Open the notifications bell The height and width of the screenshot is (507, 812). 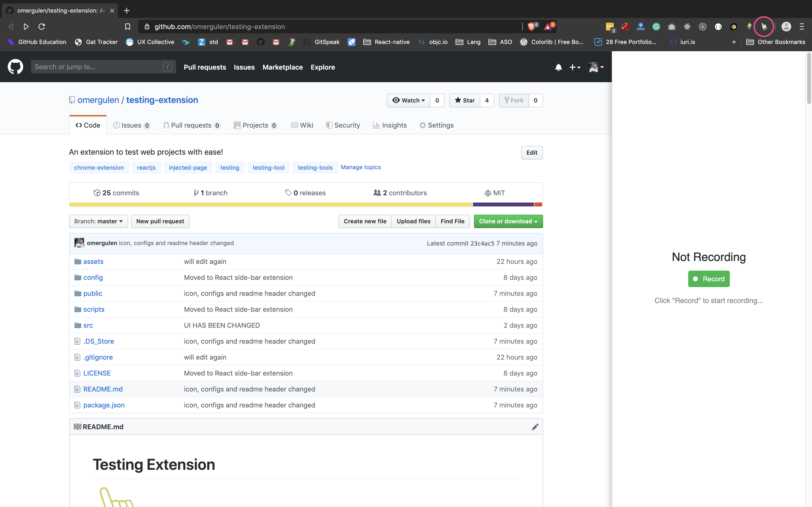(x=558, y=67)
